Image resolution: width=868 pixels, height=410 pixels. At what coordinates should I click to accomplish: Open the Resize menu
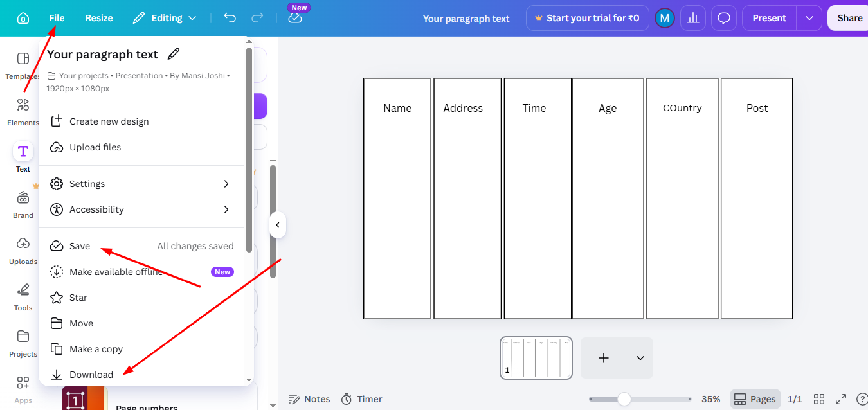(x=99, y=18)
